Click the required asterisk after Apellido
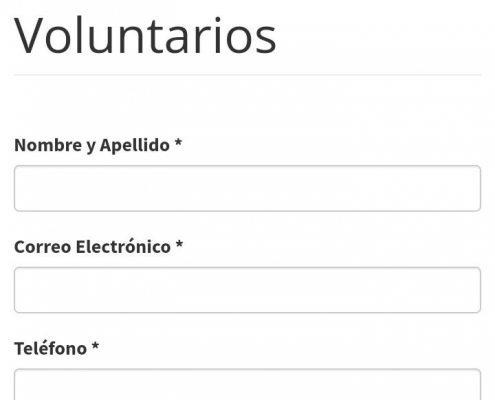The height and width of the screenshot is (400, 495). (x=178, y=143)
